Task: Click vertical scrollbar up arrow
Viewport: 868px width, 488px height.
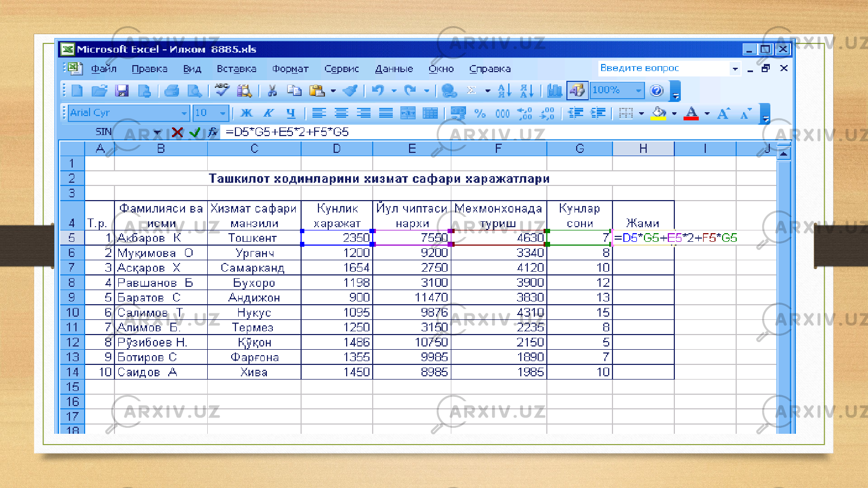Action: click(x=784, y=155)
